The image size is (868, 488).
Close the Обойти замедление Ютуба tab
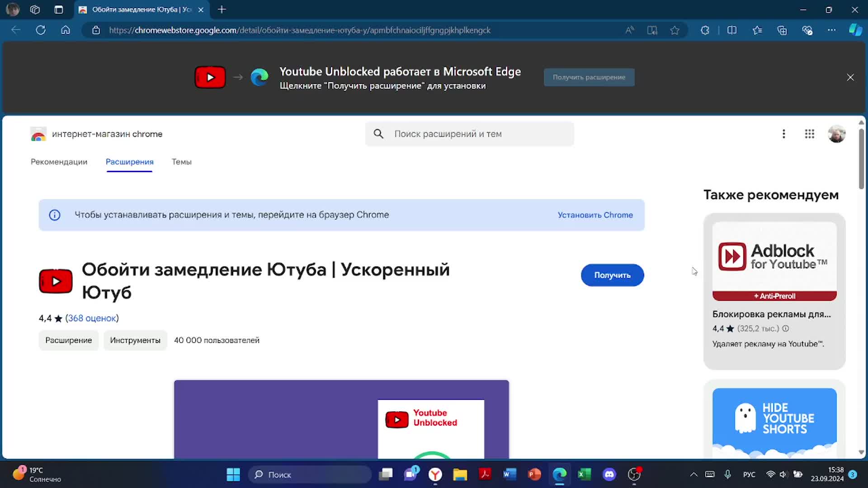click(201, 9)
